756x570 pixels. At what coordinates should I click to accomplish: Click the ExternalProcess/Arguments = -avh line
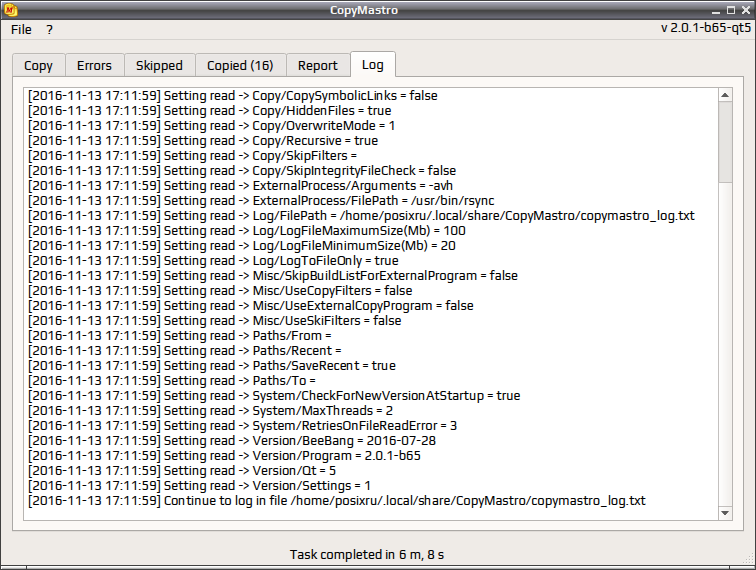(241, 185)
